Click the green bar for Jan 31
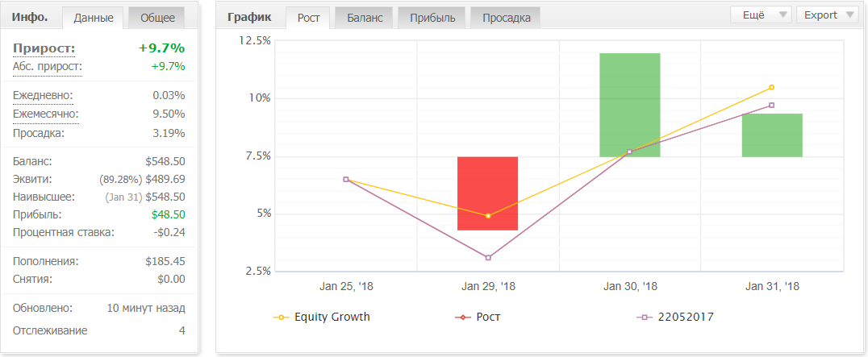This screenshot has height=357, width=868. pos(772,135)
